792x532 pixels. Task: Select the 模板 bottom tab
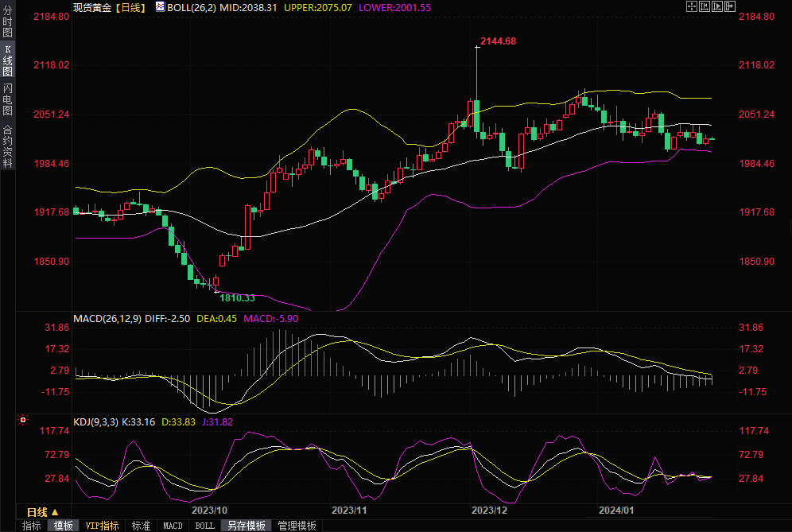[64, 526]
